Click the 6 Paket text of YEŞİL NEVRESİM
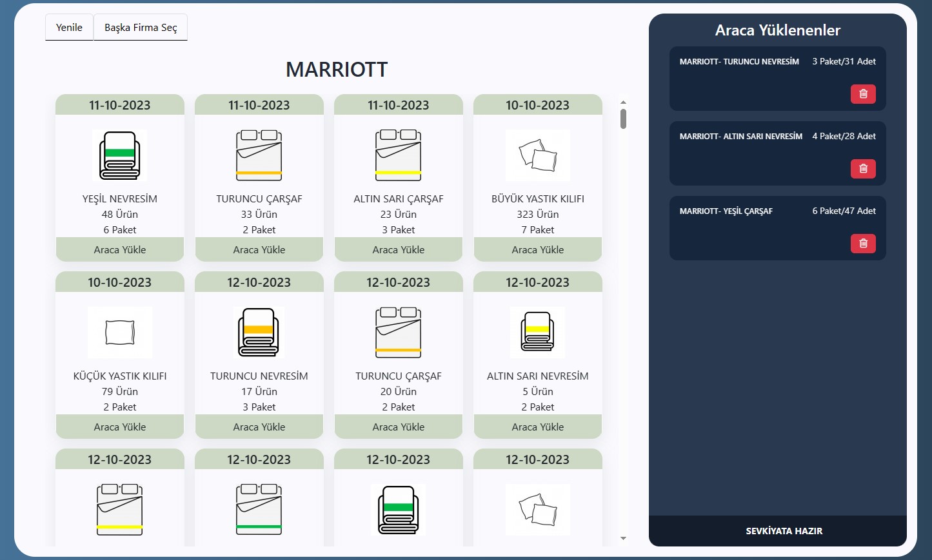The image size is (932, 560). pyautogui.click(x=120, y=230)
